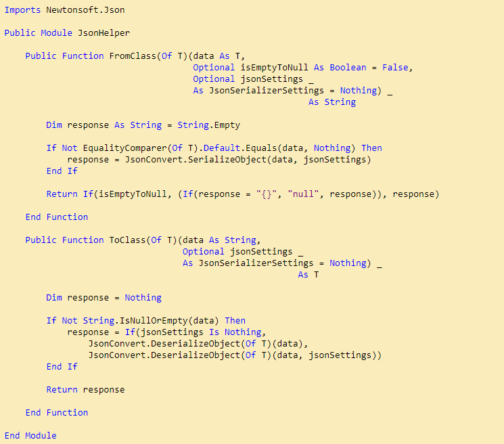The height and width of the screenshot is (444, 504).
Task: Click the 'Imports Newtonsoft.Json' line
Action: [x=65, y=10]
